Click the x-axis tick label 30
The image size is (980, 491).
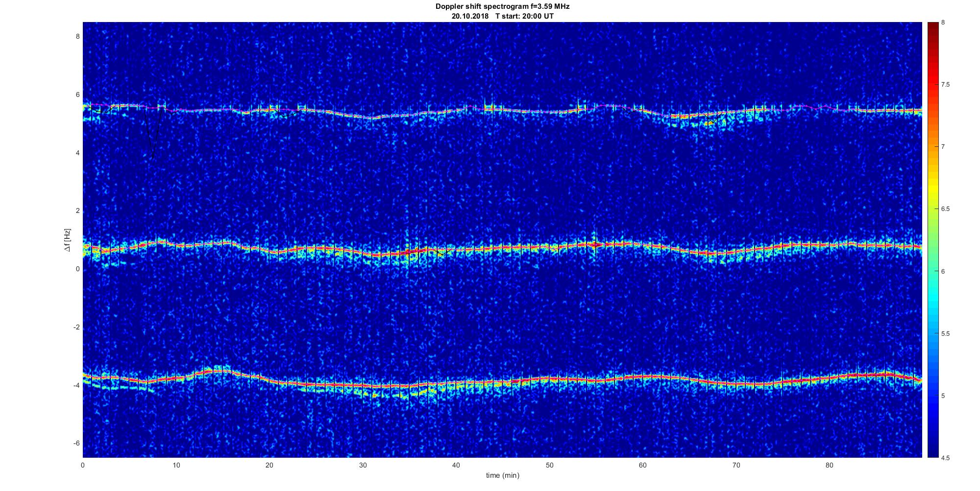[x=363, y=465]
